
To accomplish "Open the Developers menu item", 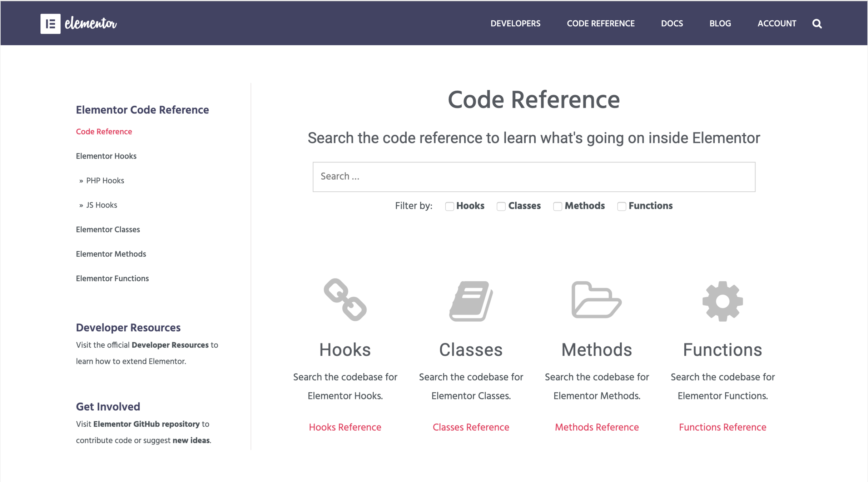I will 515,24.
